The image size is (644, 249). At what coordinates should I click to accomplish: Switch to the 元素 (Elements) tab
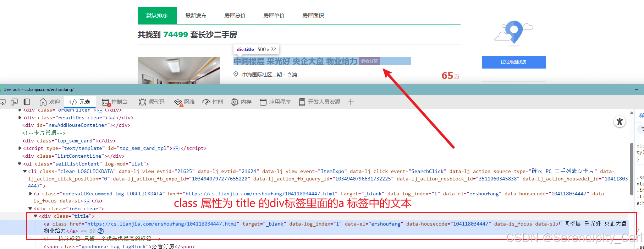[x=80, y=102]
